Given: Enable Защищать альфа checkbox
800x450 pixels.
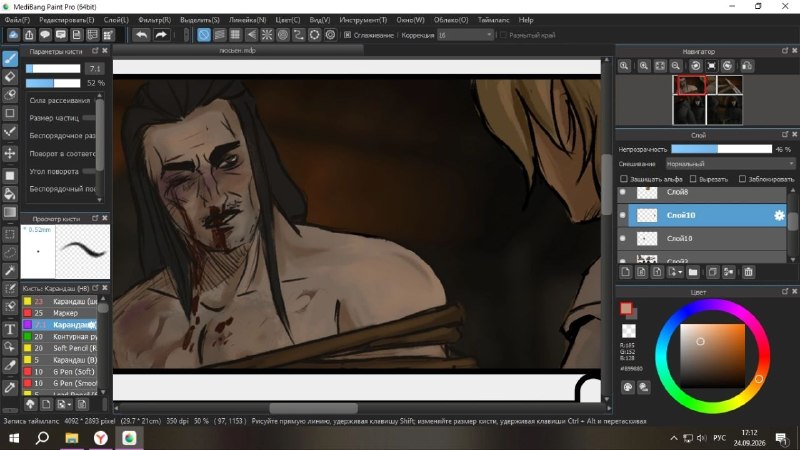Looking at the screenshot, I should click(x=623, y=179).
